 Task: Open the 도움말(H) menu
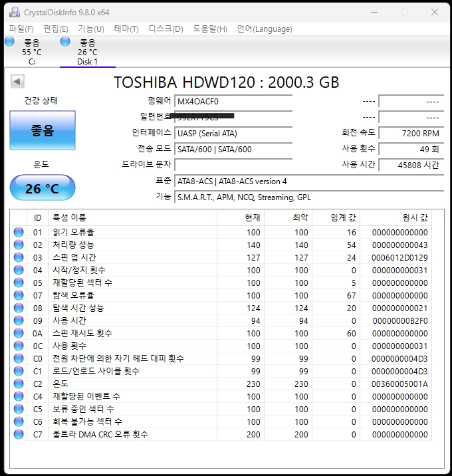210,29
